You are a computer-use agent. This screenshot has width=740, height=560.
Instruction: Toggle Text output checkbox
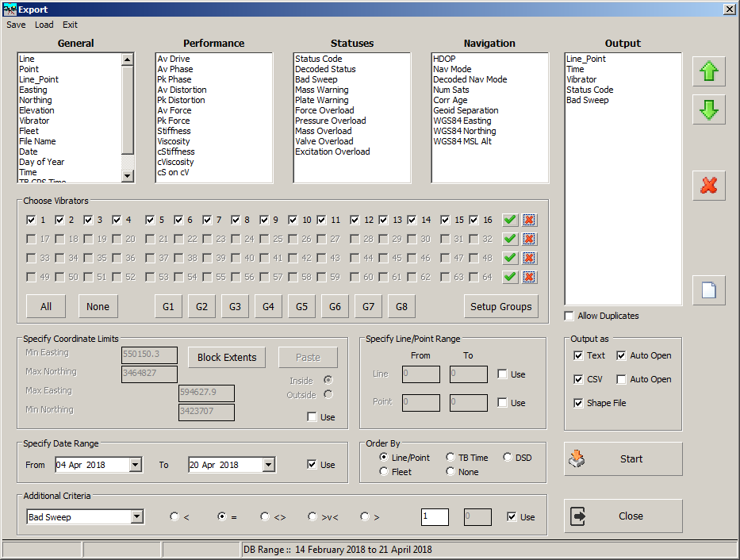pyautogui.click(x=578, y=355)
